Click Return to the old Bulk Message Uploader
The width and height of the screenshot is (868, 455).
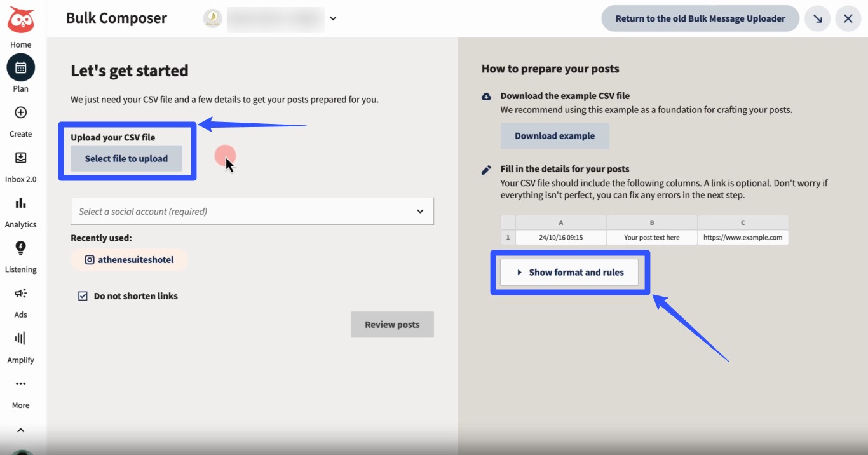pos(700,18)
